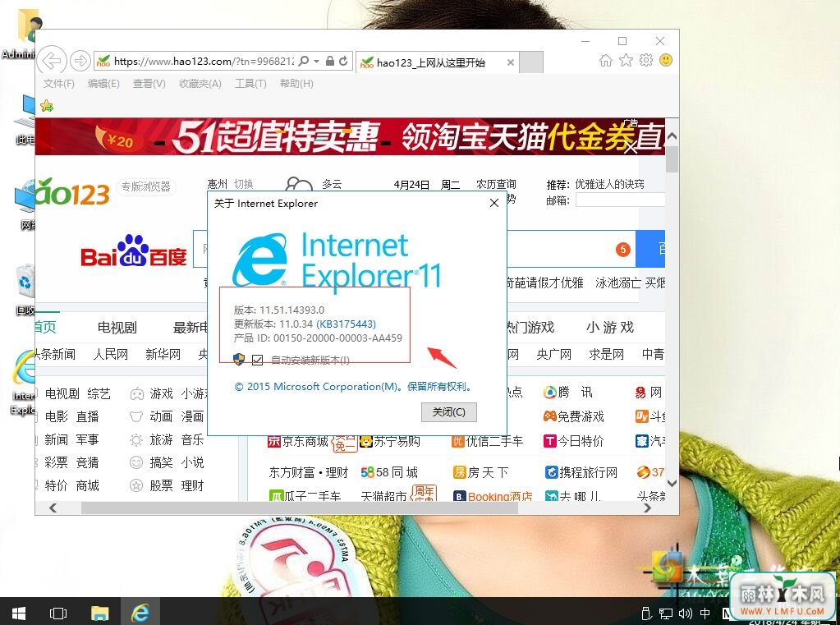The width and height of the screenshot is (840, 625).
Task: Click the Internet Explorer taskbar icon
Action: (141, 612)
